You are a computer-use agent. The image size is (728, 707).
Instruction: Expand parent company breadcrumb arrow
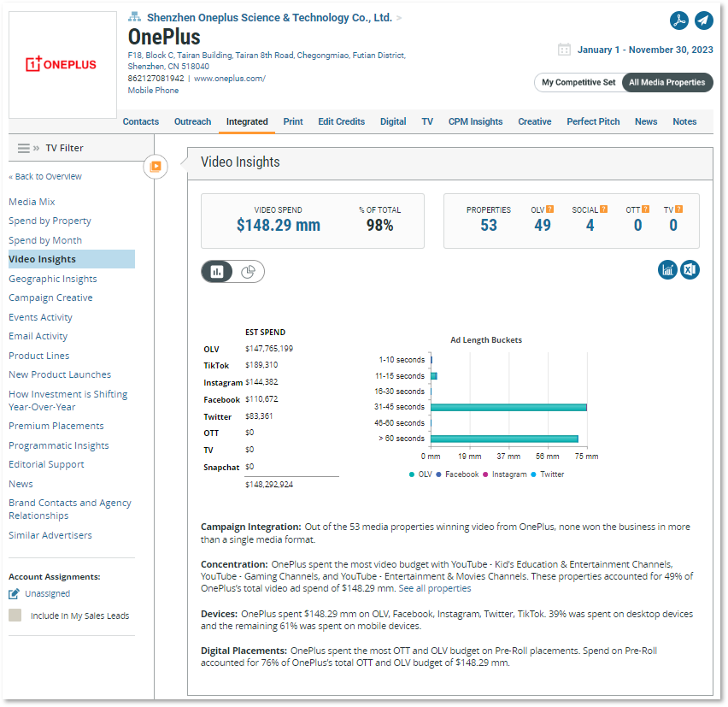pyautogui.click(x=399, y=18)
